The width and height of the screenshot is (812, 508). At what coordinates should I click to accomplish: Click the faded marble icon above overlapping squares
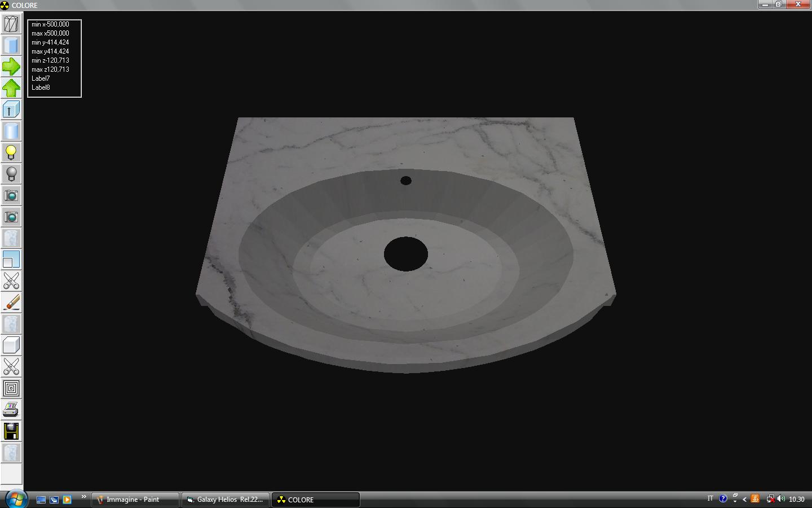(11, 238)
